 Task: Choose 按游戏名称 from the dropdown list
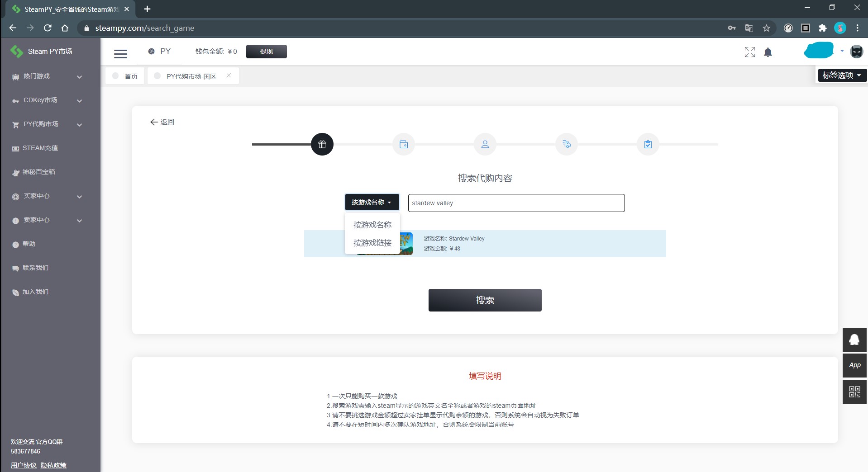(372, 225)
